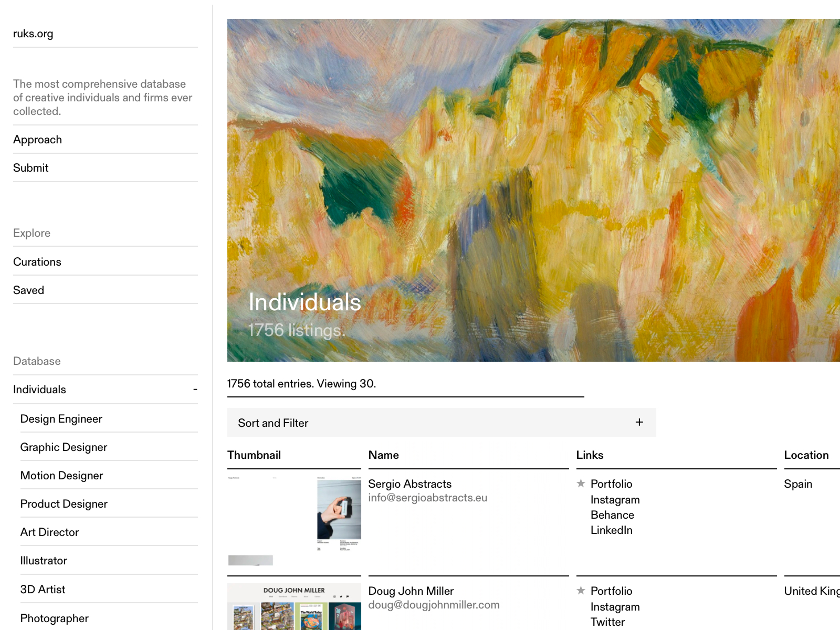The image size is (840, 630).
Task: Select the Graphic Designer category
Action: [x=64, y=447]
